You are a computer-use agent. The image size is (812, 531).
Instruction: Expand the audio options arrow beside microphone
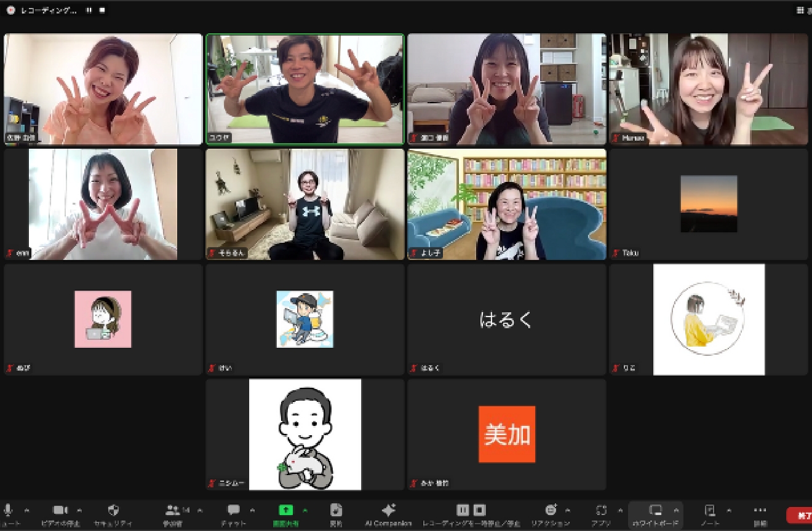pyautogui.click(x=26, y=510)
